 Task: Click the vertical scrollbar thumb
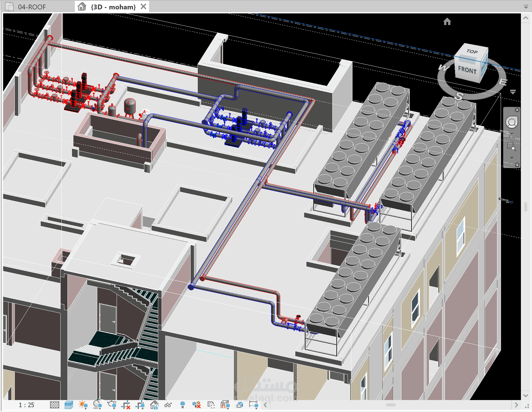tap(526, 207)
